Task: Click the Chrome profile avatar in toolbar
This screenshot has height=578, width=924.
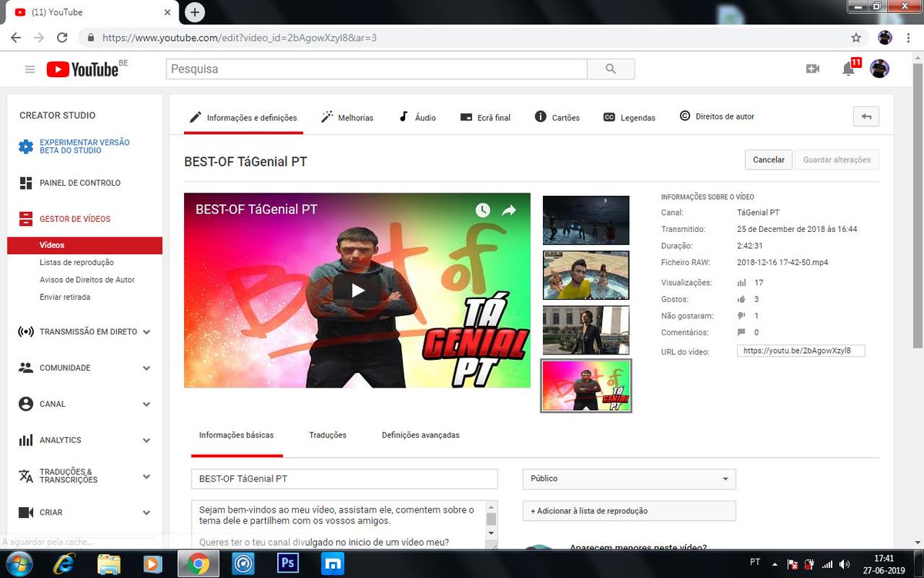Action: click(x=885, y=37)
